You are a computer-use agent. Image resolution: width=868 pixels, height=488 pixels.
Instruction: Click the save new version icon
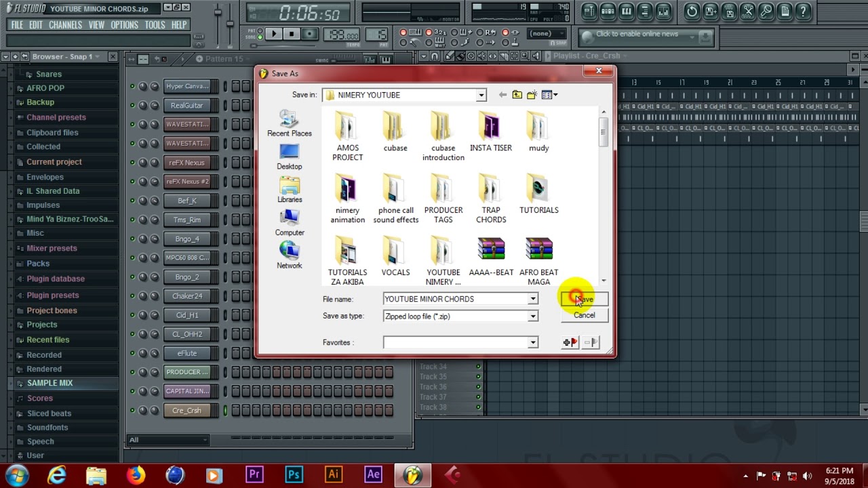click(x=710, y=11)
